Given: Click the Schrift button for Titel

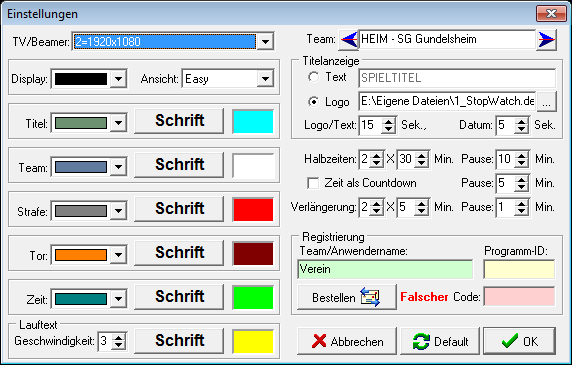Looking at the screenshot, I should (179, 121).
